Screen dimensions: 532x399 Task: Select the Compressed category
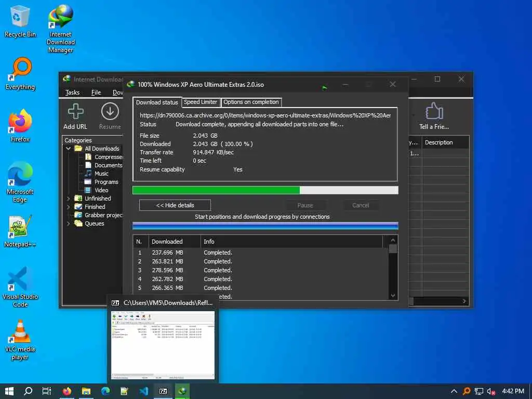[x=103, y=157]
